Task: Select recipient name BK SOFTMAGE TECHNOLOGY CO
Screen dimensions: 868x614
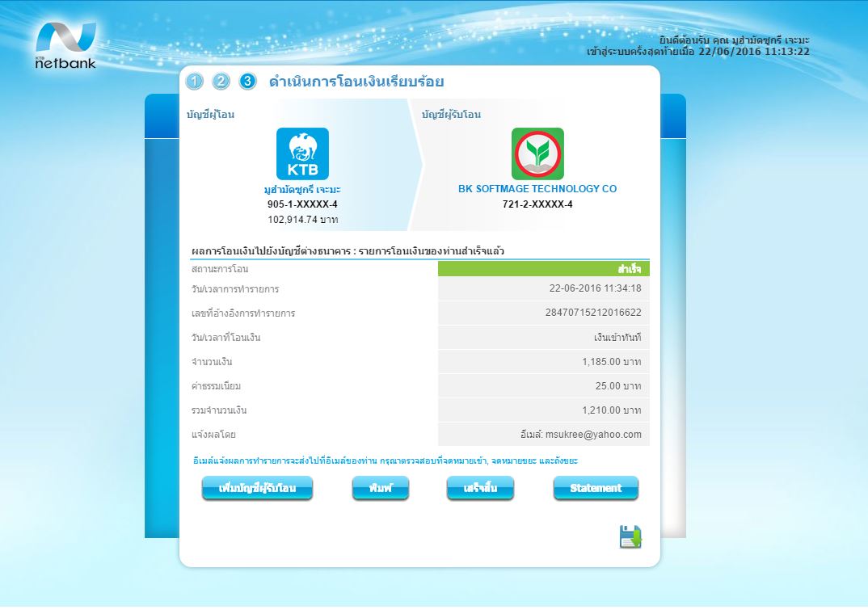Action: click(x=537, y=188)
